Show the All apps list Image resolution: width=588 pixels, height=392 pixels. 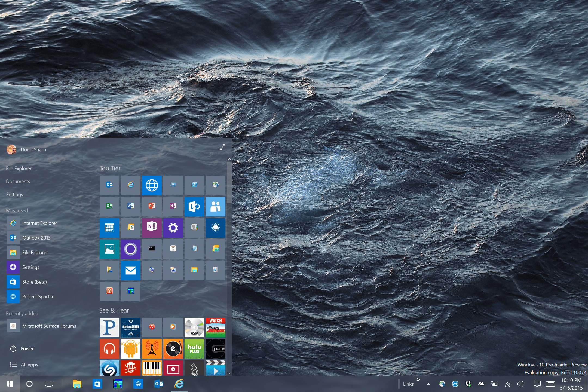[x=24, y=365]
